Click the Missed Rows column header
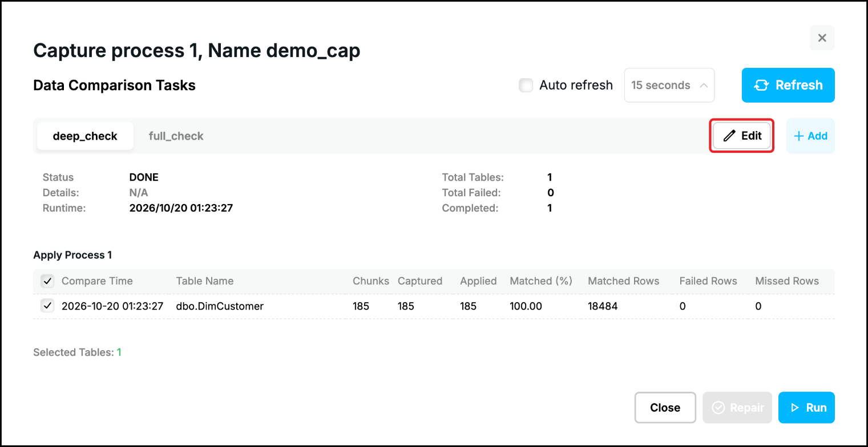This screenshot has width=868, height=447. [x=787, y=281]
